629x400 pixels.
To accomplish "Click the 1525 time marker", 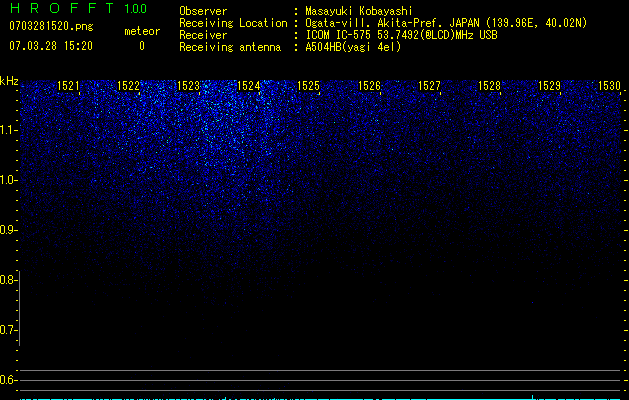I will (308, 86).
